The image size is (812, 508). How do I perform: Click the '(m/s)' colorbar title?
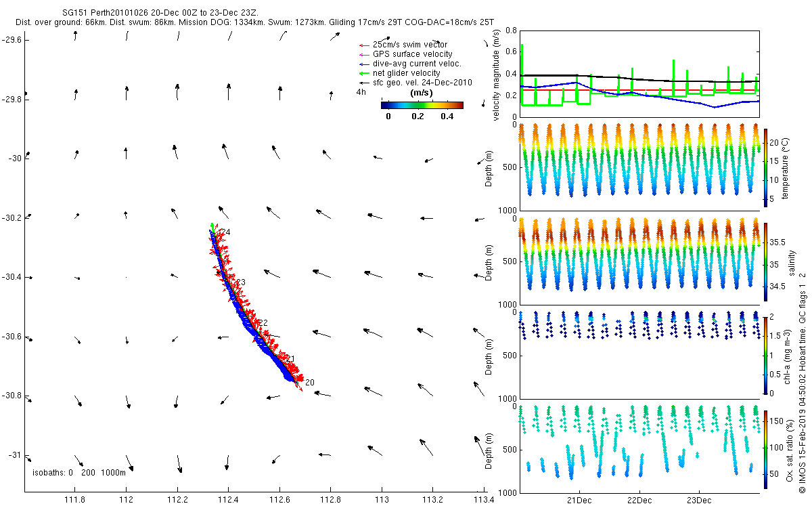click(x=422, y=93)
